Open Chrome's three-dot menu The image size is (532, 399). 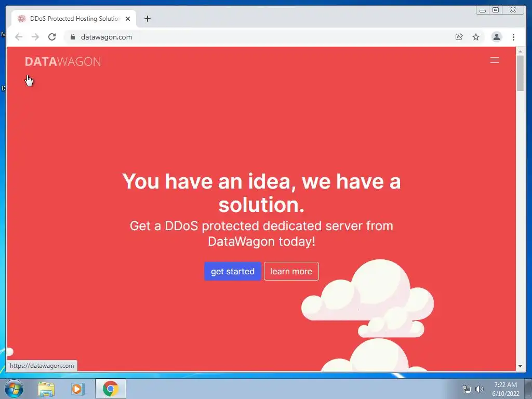pyautogui.click(x=513, y=37)
